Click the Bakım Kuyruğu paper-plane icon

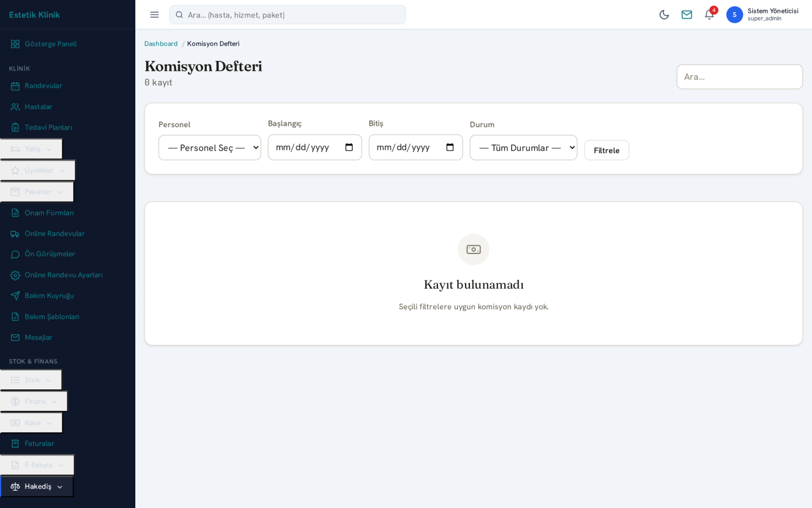pos(15,296)
